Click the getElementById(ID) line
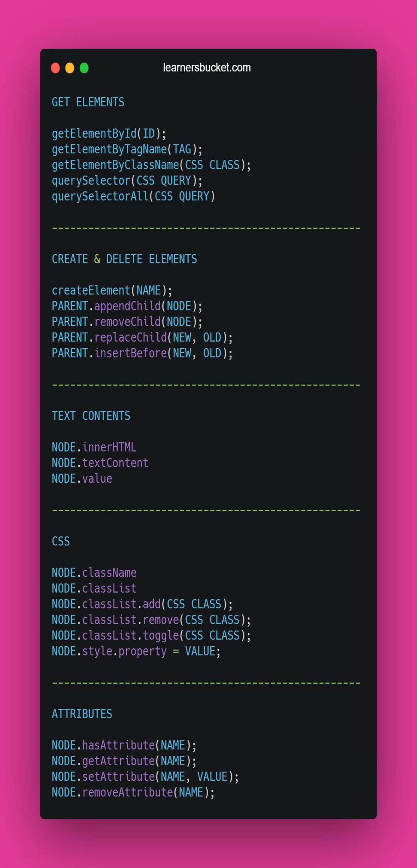417x868 pixels. [x=109, y=134]
